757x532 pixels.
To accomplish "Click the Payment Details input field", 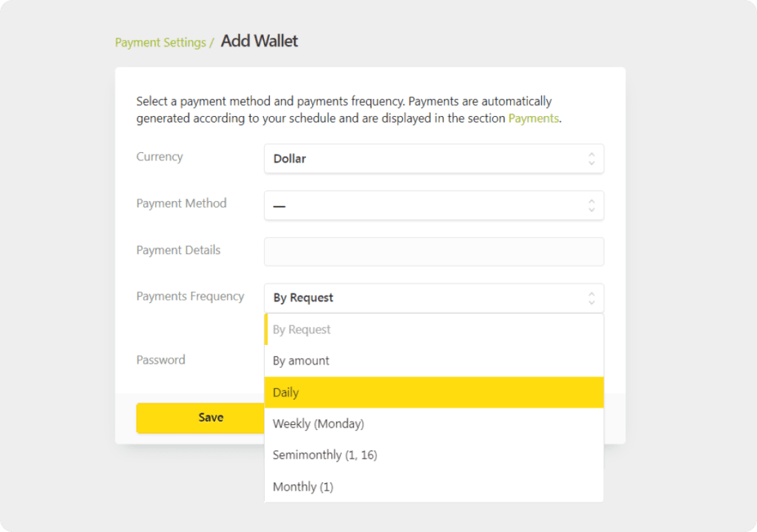I will pos(434,251).
